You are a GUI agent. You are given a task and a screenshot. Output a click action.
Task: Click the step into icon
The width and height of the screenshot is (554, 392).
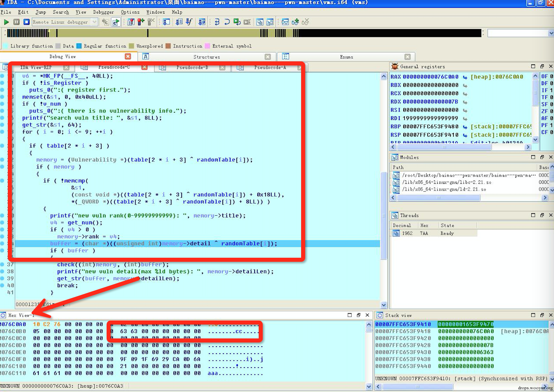click(217, 22)
